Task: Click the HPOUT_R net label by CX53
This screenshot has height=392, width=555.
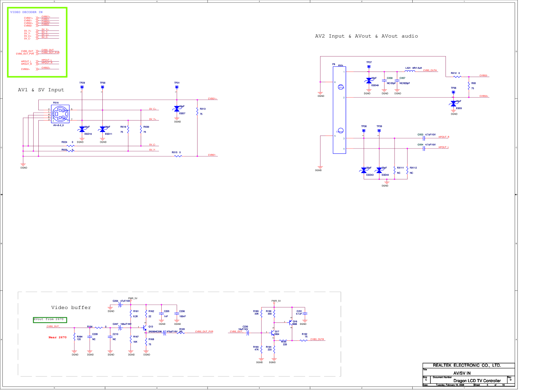Action: tap(444, 137)
